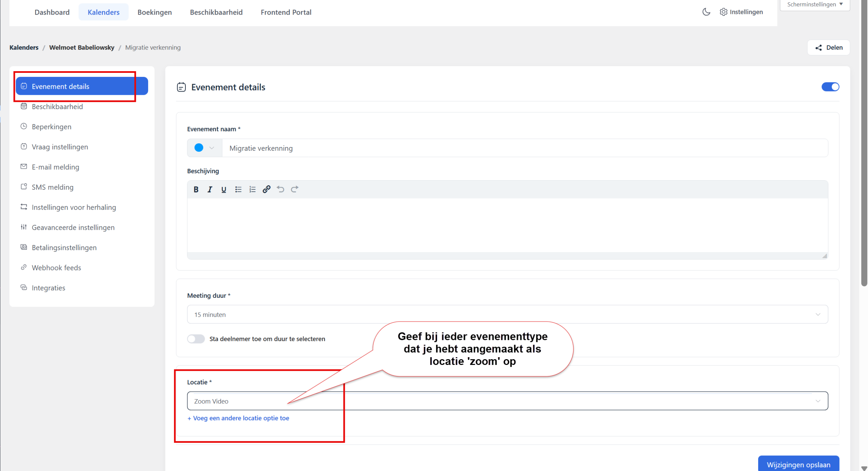Switch to dark mode with moon icon
This screenshot has width=868, height=471.
(706, 12)
